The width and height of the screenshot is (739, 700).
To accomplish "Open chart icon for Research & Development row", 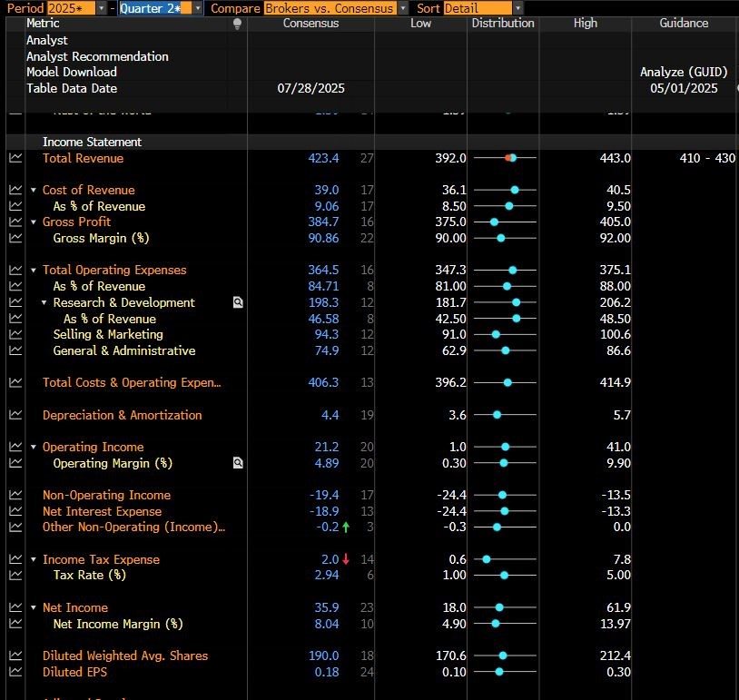I will click(x=15, y=302).
